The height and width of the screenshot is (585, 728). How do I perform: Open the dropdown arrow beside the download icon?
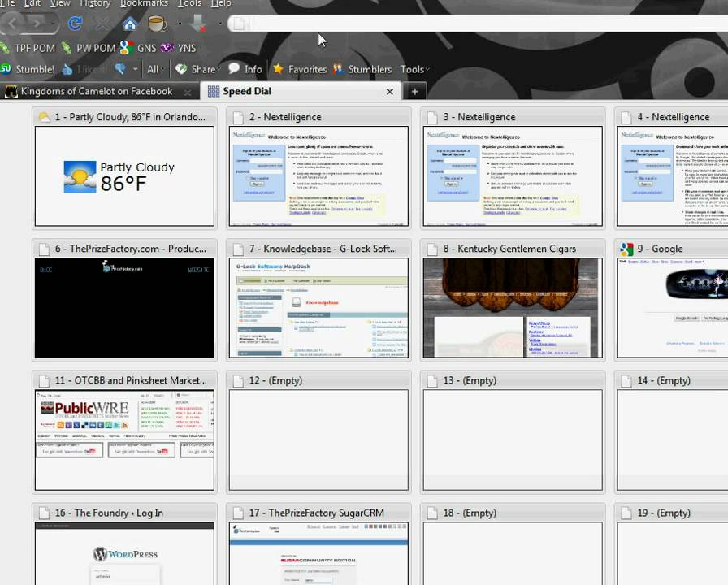pos(220,24)
